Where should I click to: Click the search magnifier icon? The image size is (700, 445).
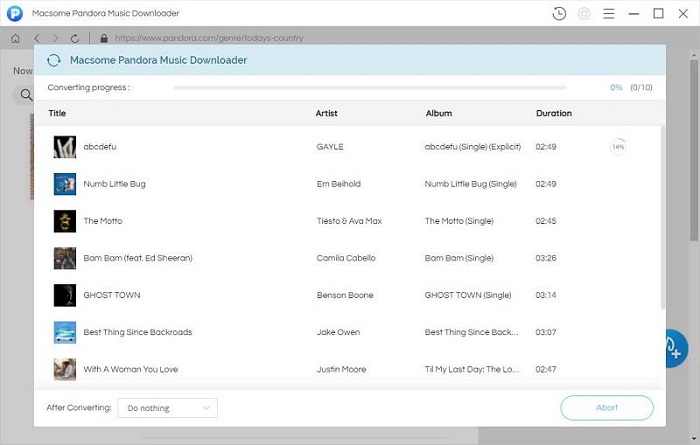[24, 96]
